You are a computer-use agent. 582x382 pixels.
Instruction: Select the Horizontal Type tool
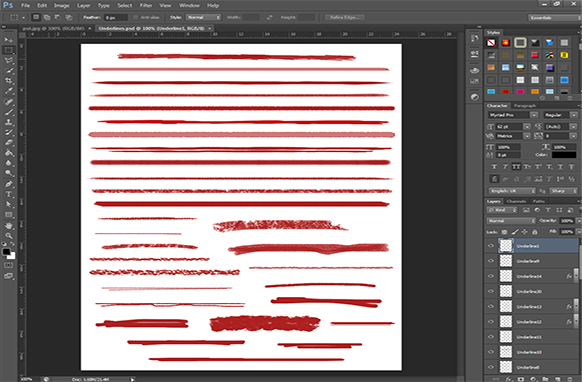[8, 194]
